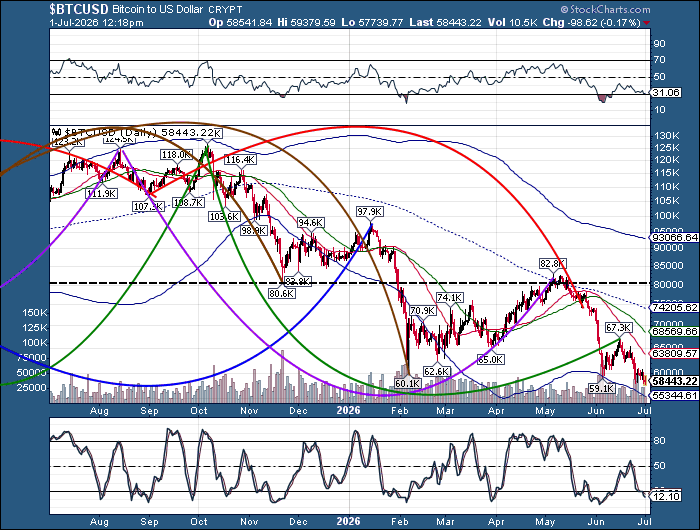Image resolution: width=700 pixels, height=530 pixels.
Task: Click the 150K tick on the volume scale
Action: pyautogui.click(x=35, y=313)
